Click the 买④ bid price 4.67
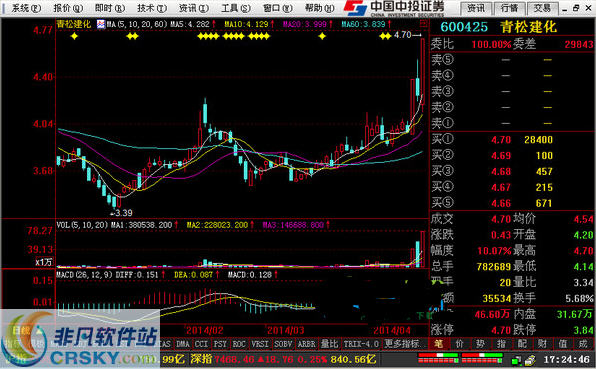 click(x=501, y=187)
